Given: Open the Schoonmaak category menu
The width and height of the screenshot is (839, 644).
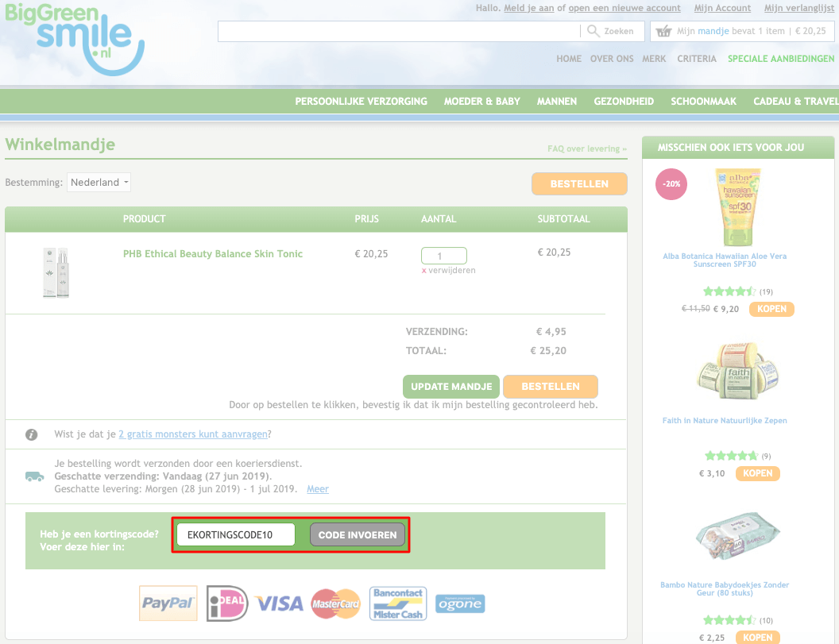Looking at the screenshot, I should (704, 101).
